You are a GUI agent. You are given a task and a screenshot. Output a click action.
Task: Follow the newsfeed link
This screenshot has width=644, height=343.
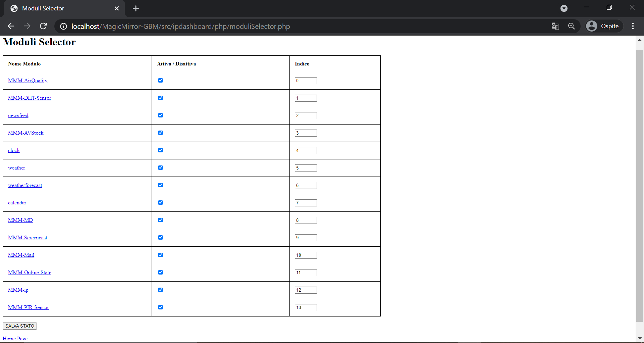click(x=18, y=115)
